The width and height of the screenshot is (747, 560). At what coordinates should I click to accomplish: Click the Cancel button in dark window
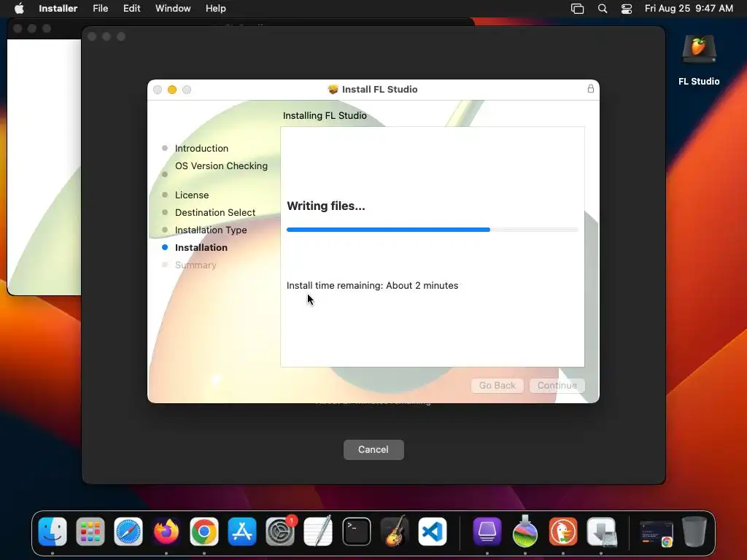(x=373, y=449)
